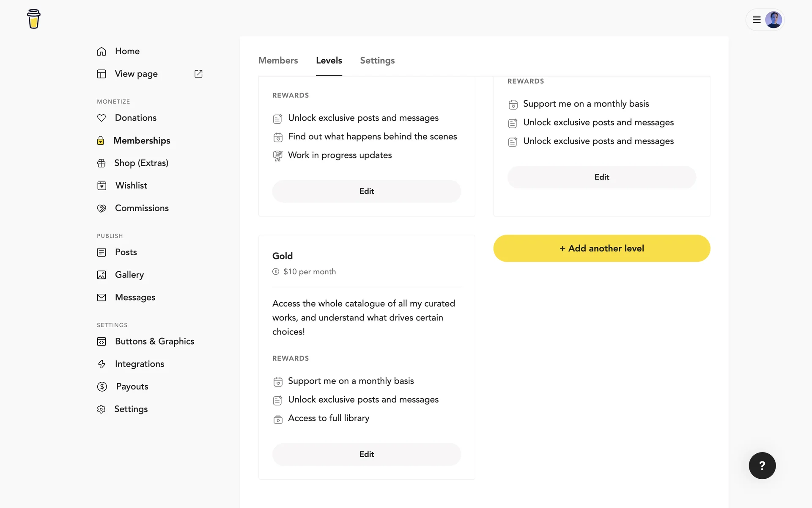Viewport: 812px width, 508px height.
Task: Click the Donations heart icon
Action: [x=101, y=118]
